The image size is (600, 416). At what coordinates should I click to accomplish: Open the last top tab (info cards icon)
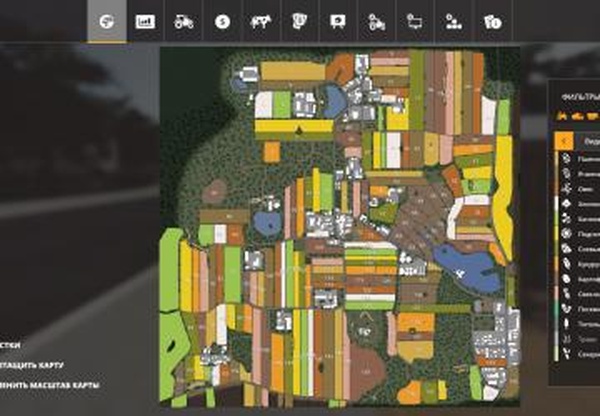tap(492, 21)
